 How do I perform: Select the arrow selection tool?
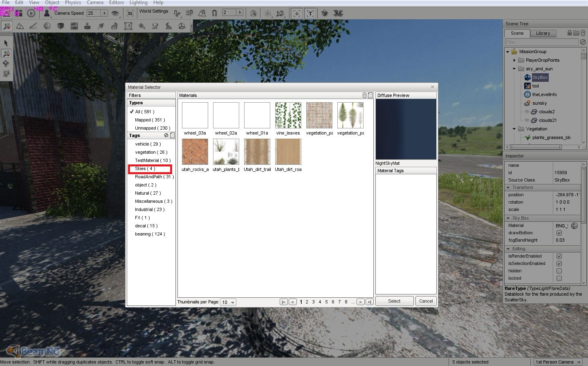[6, 43]
